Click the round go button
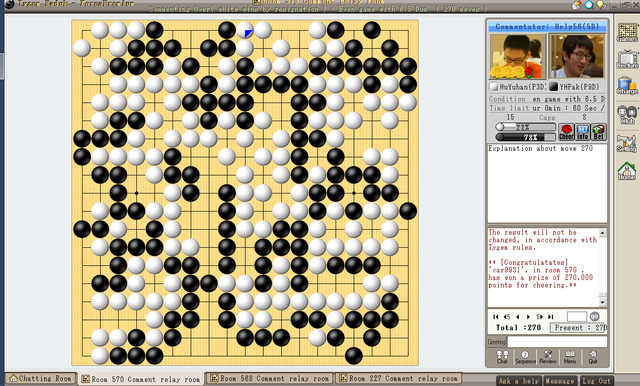The image size is (640, 386). coord(595,316)
